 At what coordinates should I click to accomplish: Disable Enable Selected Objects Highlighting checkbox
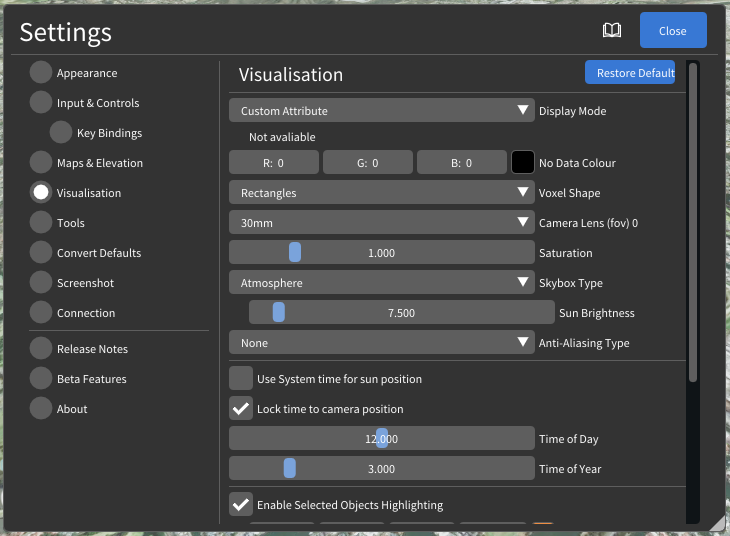tap(241, 505)
